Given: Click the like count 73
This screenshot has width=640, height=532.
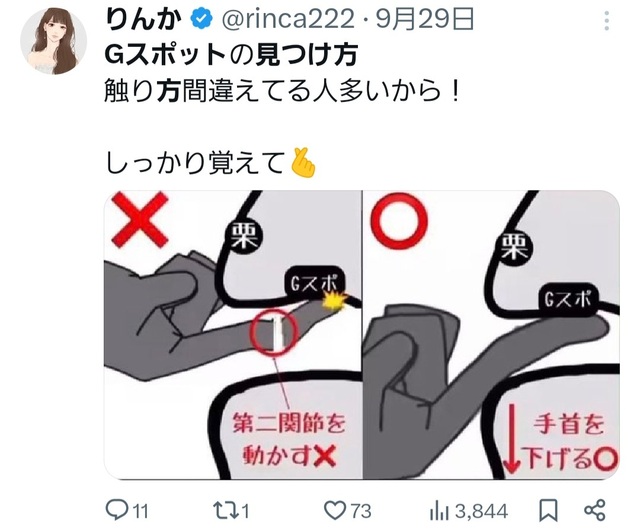Looking at the screenshot, I should click(x=361, y=512).
